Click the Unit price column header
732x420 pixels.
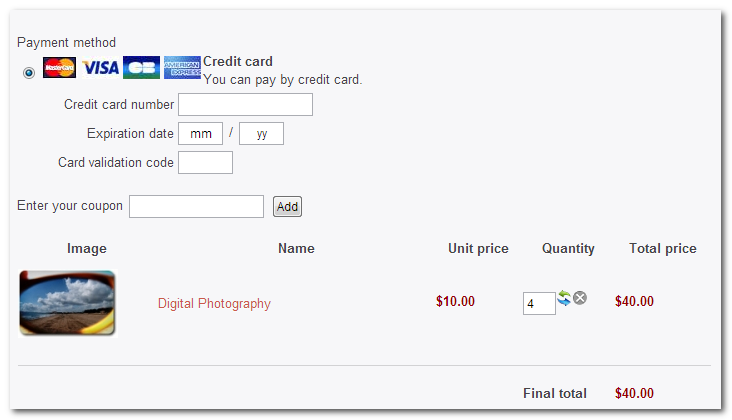[x=478, y=249]
